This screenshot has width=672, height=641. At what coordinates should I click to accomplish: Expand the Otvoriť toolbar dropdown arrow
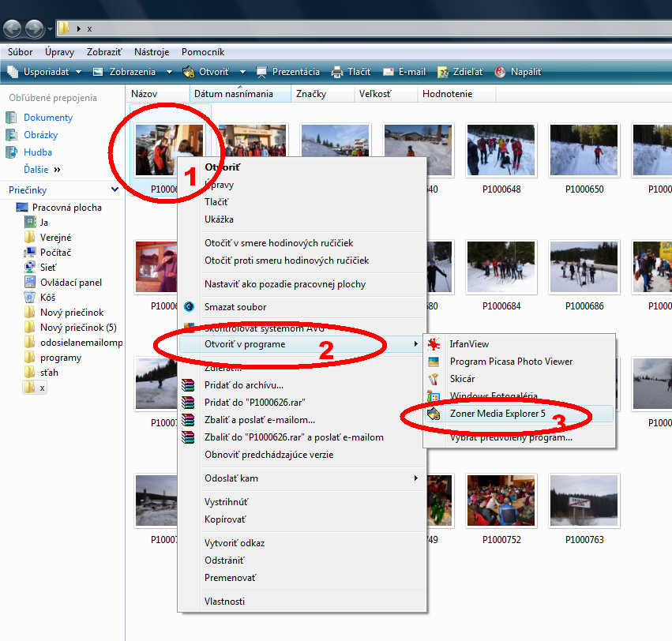click(x=242, y=72)
